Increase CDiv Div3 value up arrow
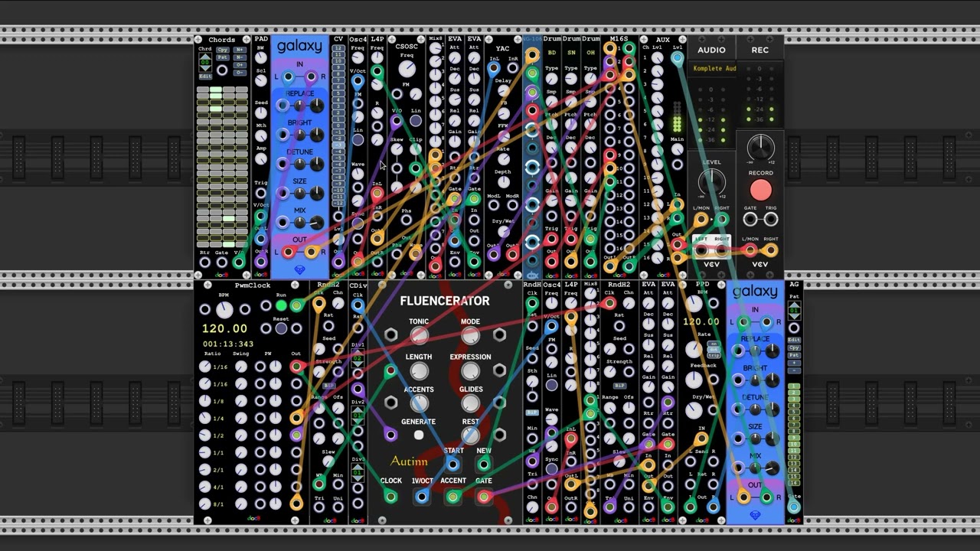 pos(358,468)
